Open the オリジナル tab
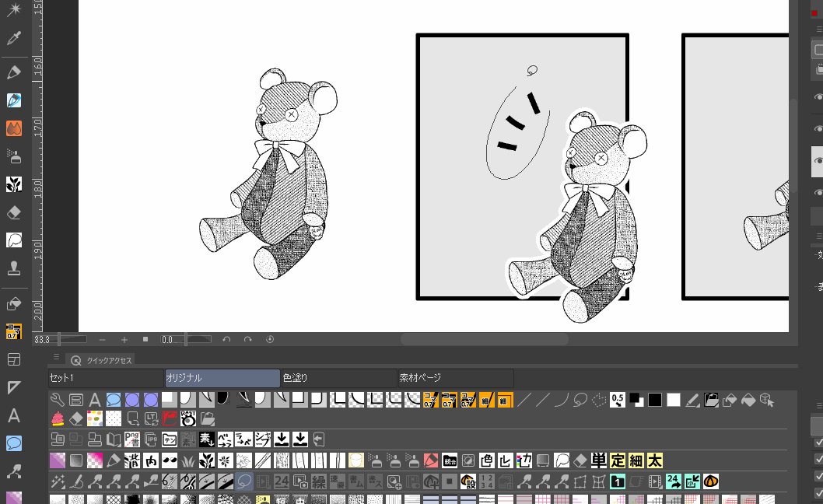Screen dimensions: 823x504 [222, 378]
